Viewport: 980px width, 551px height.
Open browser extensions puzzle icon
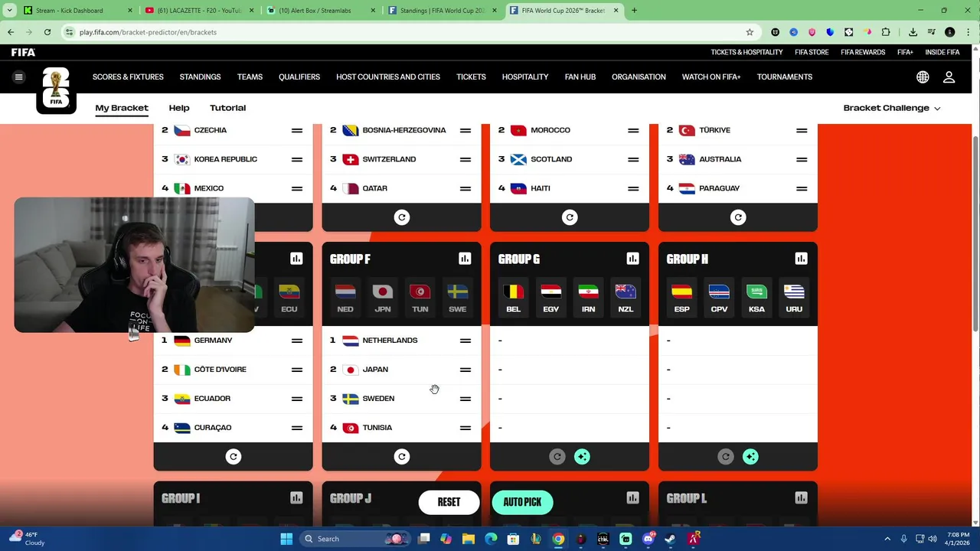[x=886, y=32]
